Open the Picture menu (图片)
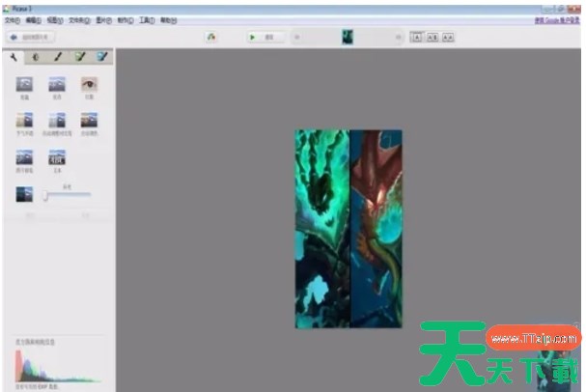Viewport: 586px width, 392px height. tap(103, 20)
